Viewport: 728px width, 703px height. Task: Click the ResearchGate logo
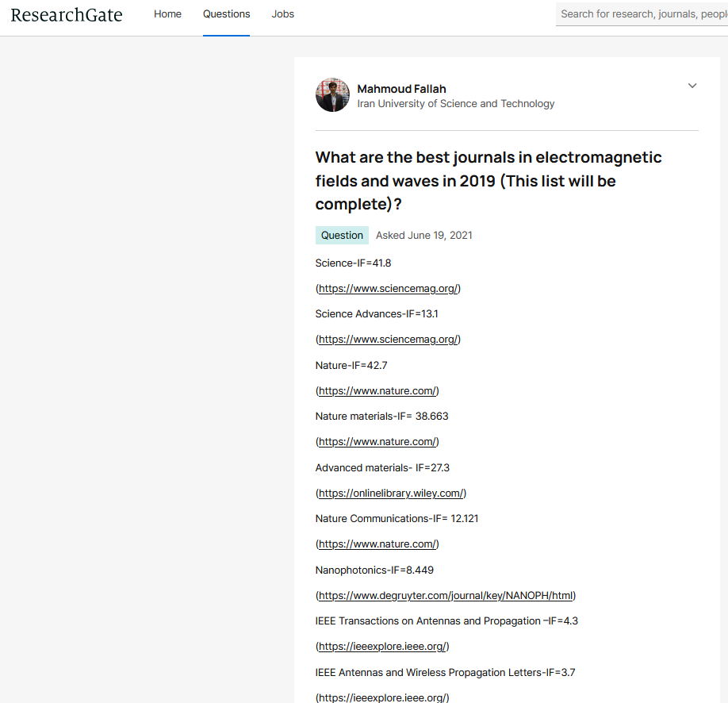point(67,15)
